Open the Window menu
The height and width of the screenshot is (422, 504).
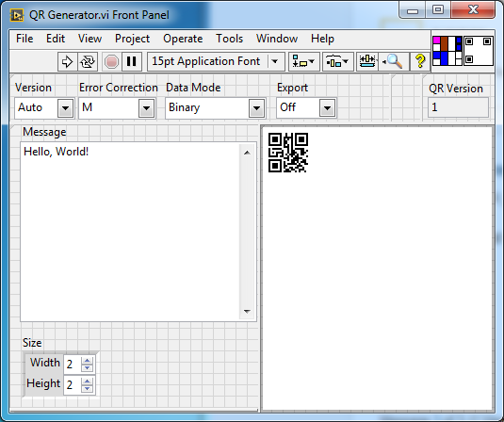tap(277, 39)
